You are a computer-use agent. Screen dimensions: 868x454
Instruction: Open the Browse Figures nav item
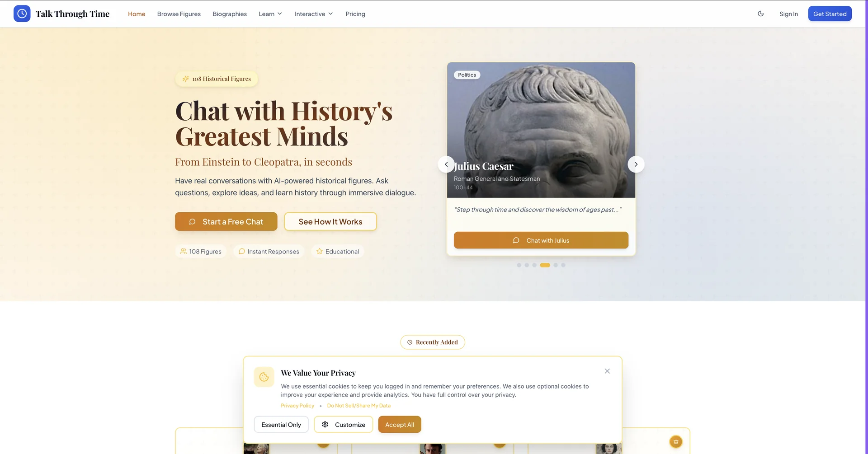coord(179,14)
